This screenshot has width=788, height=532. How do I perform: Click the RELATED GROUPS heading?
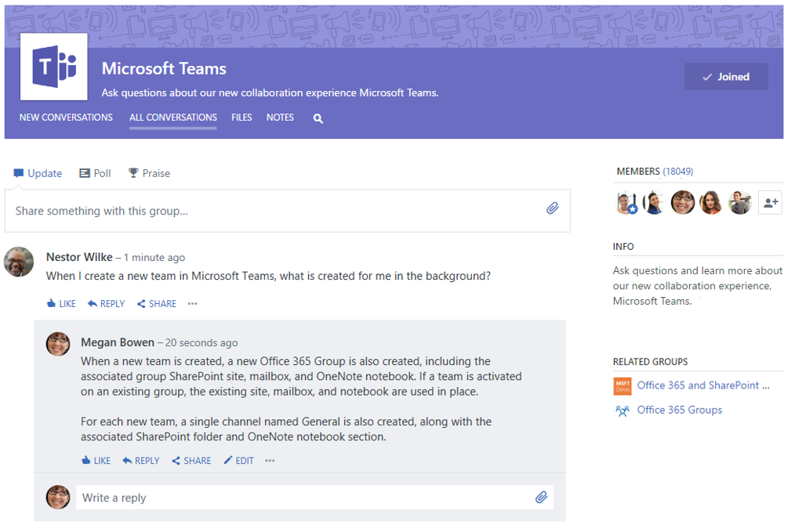(650, 362)
